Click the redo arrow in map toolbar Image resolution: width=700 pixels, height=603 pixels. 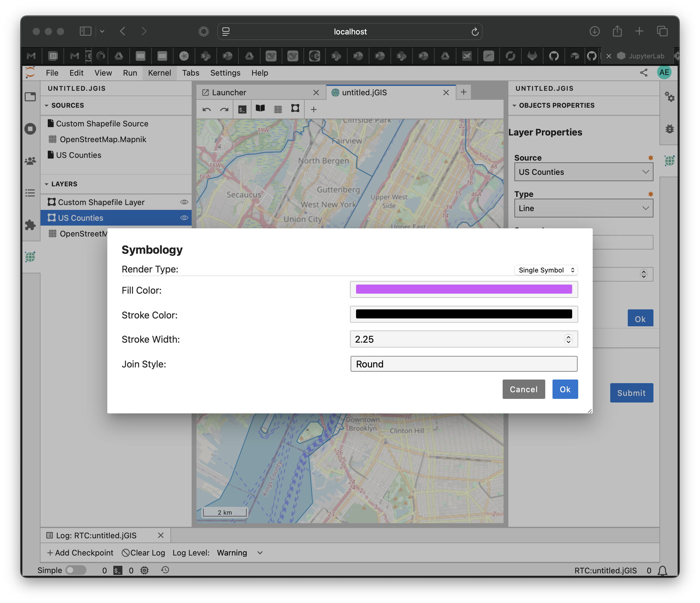[x=224, y=109]
